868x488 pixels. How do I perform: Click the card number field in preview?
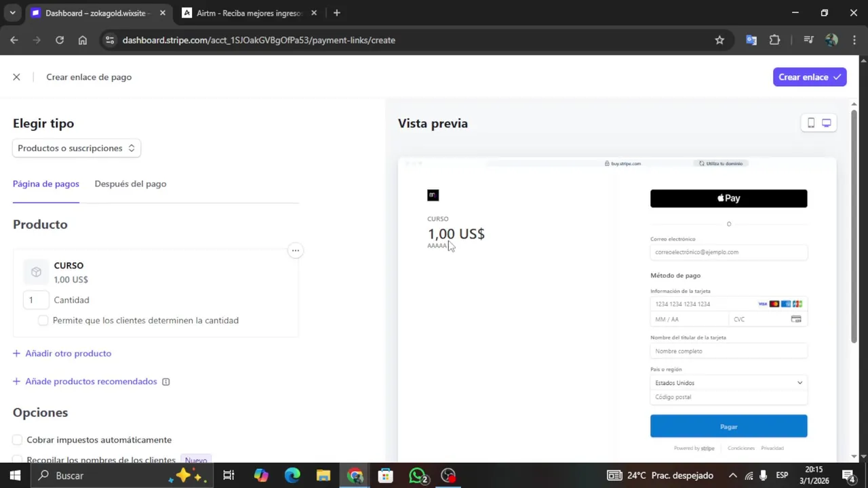pyautogui.click(x=728, y=304)
